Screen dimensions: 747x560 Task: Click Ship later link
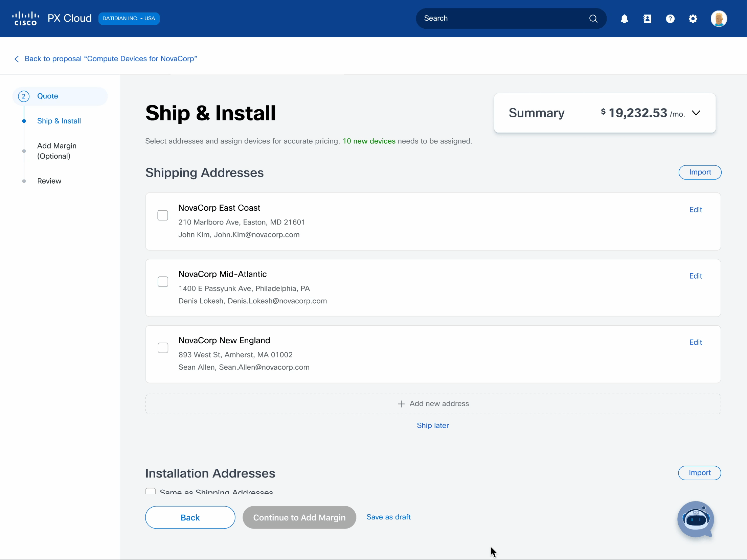coord(433,426)
